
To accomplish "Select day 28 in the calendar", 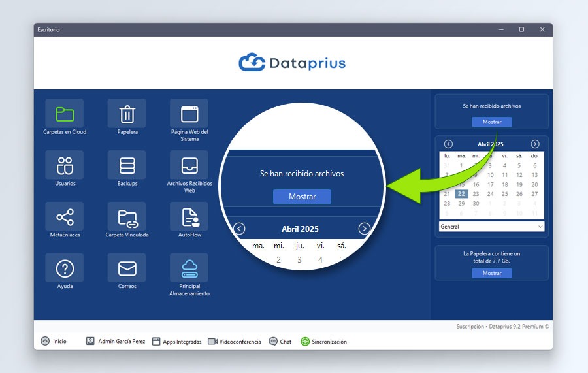I will tap(447, 204).
